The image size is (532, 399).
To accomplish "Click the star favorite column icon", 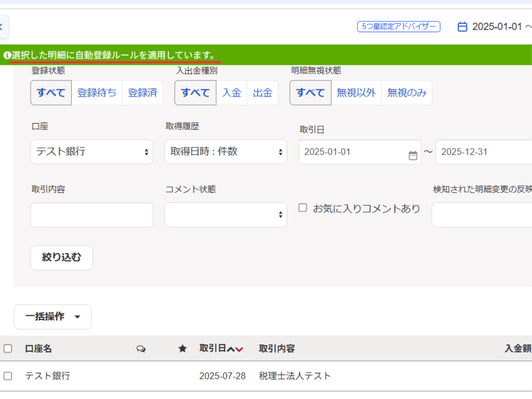I will tap(182, 349).
